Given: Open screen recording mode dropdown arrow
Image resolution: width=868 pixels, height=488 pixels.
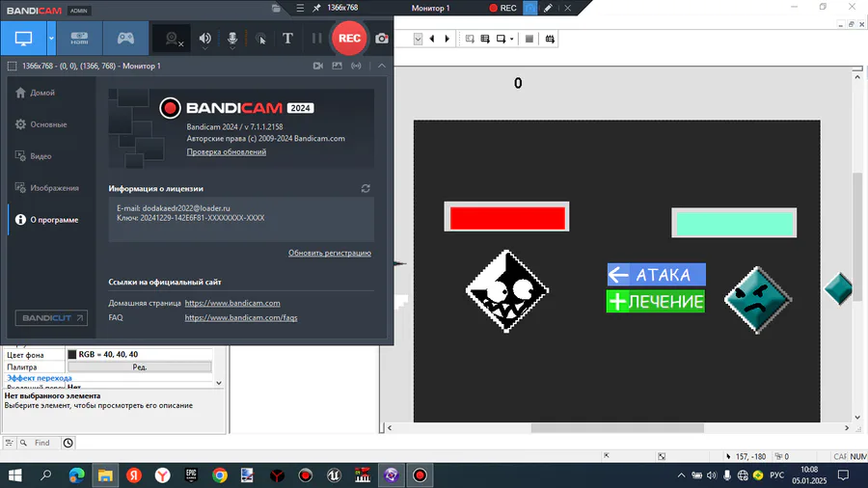Looking at the screenshot, I should 51,39.
